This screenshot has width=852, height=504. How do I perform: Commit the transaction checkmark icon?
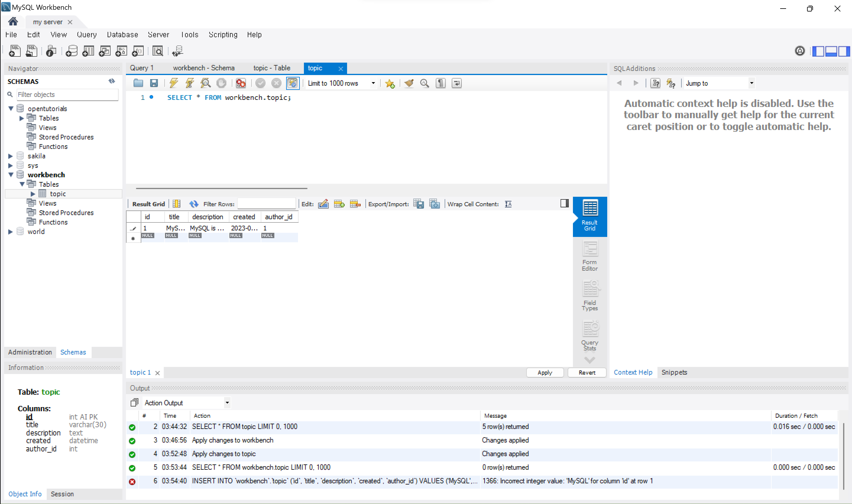(260, 83)
